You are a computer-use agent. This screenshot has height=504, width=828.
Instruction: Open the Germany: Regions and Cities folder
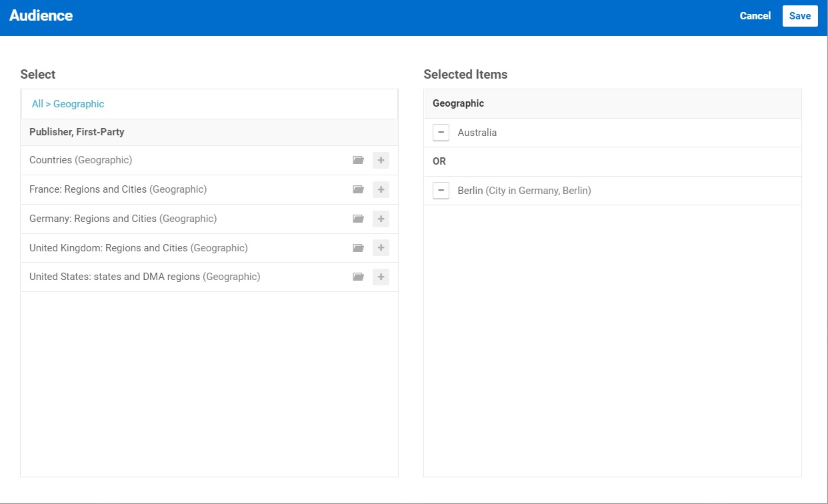(358, 218)
